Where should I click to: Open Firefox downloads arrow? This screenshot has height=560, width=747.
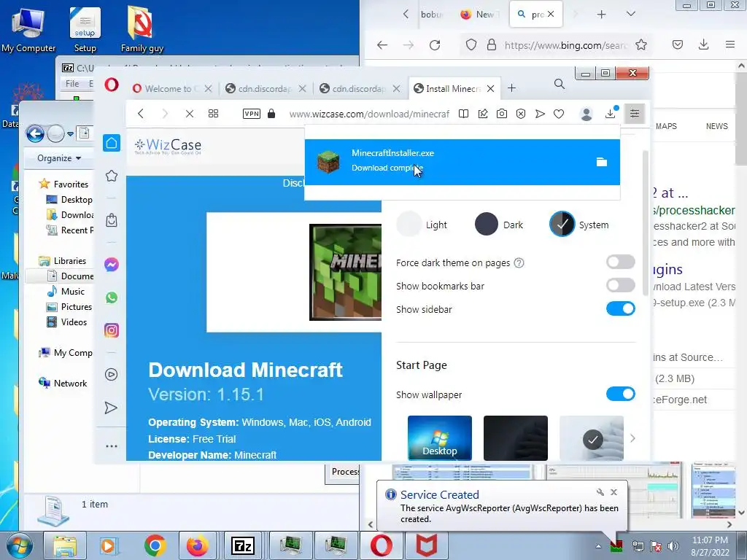pyautogui.click(x=704, y=44)
